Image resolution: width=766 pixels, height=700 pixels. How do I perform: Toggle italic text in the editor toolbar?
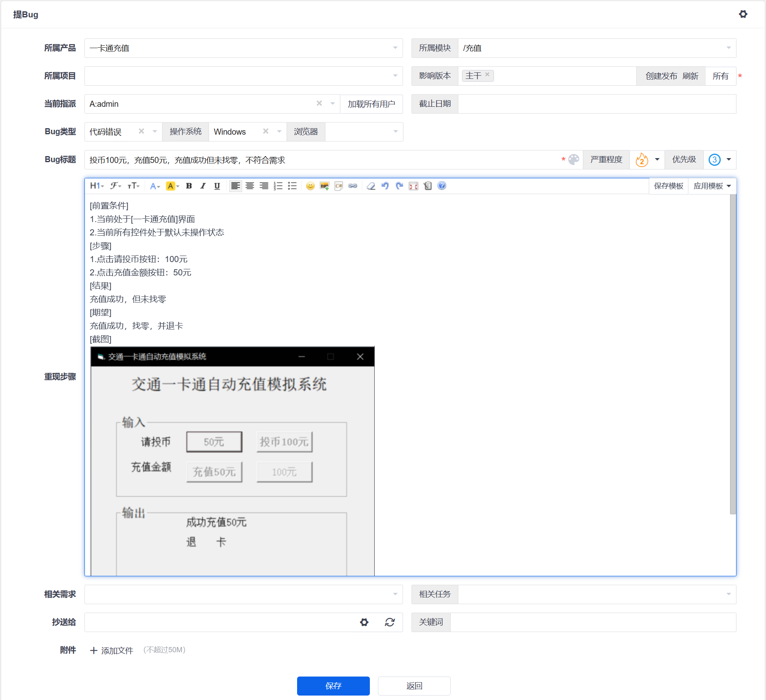point(203,186)
